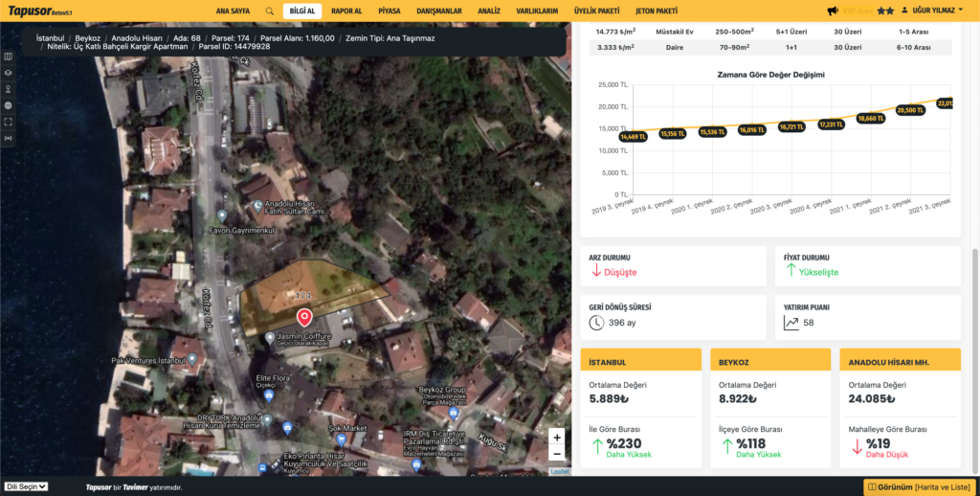The width and height of the screenshot is (980, 496).
Task: Click the layers icon in map sidebar
Action: click(9, 73)
